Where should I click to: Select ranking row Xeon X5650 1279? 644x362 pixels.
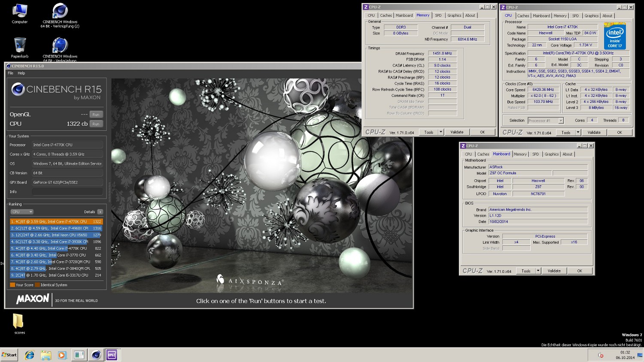click(x=56, y=235)
